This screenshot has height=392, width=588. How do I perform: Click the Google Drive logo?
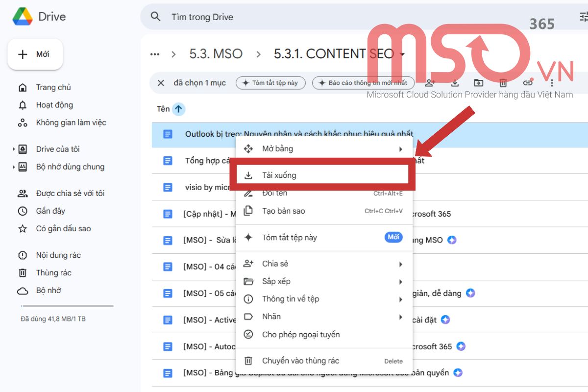(x=23, y=17)
